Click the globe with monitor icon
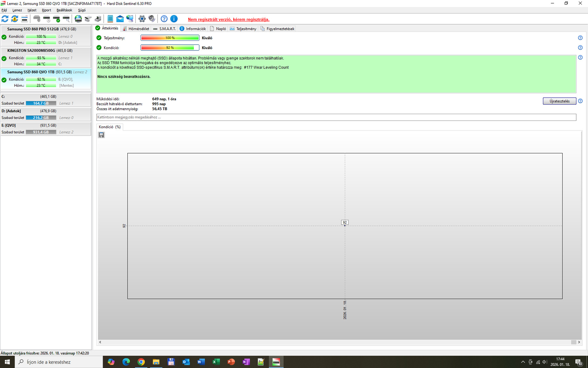 click(x=130, y=19)
